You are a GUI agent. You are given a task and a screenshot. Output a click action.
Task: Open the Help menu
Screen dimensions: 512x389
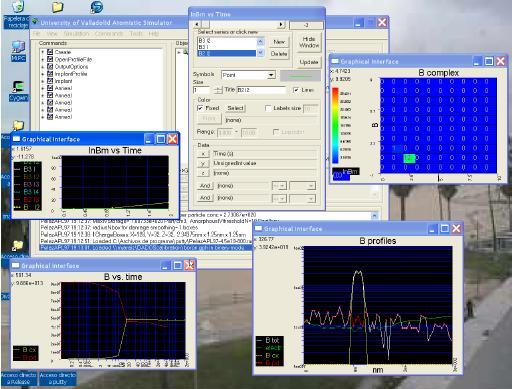(x=154, y=34)
